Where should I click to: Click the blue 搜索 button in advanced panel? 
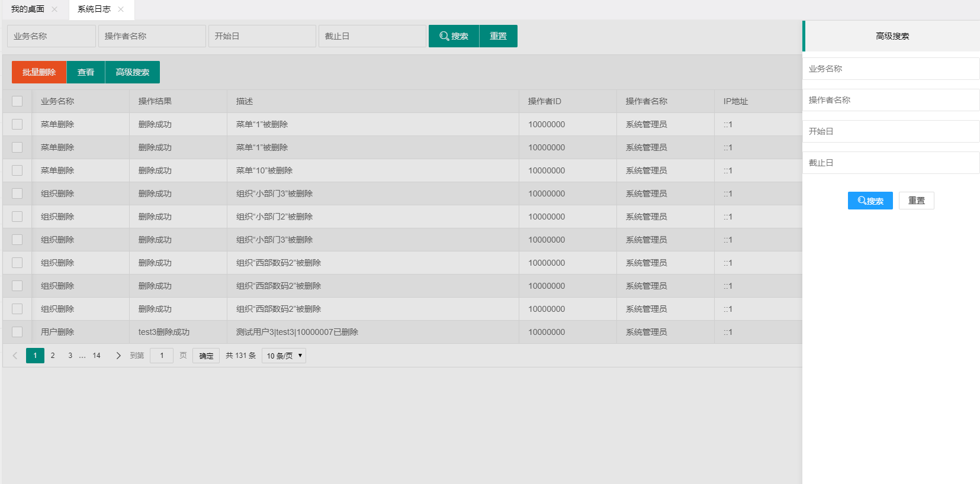click(870, 201)
